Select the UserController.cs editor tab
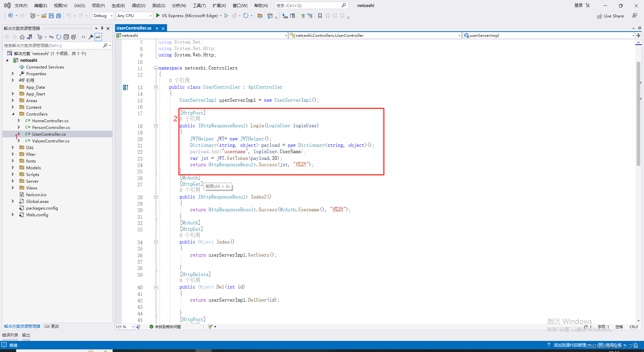Screen dimensions: 644x352 (134, 28)
